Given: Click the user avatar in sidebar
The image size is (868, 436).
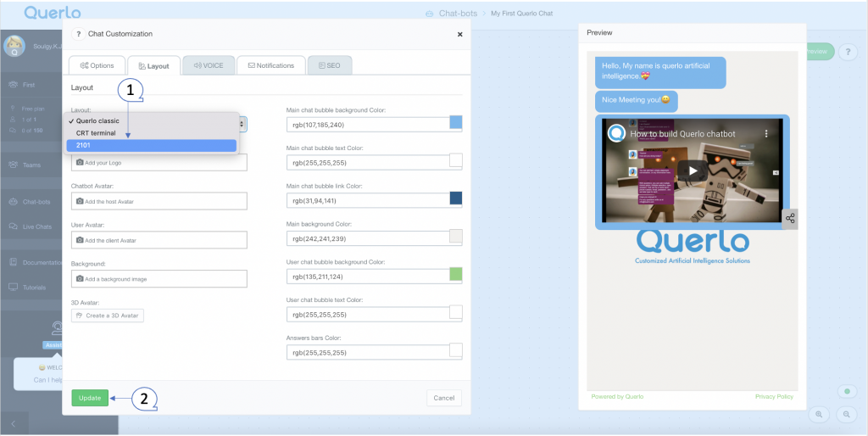Looking at the screenshot, I should (x=14, y=46).
